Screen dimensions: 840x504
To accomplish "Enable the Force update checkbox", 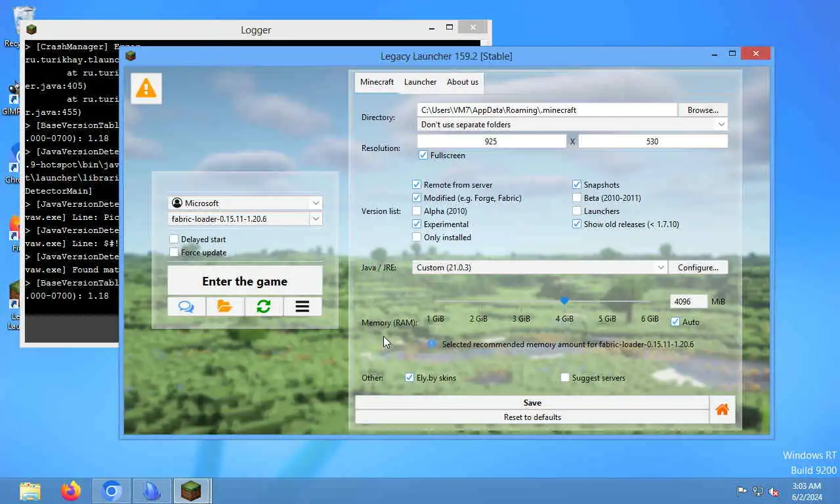I will click(x=174, y=253).
